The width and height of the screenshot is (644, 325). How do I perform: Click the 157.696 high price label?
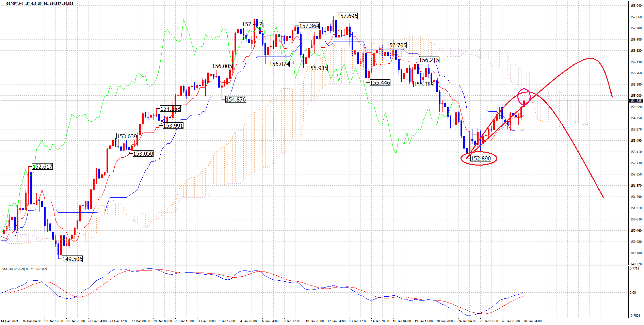coord(347,16)
